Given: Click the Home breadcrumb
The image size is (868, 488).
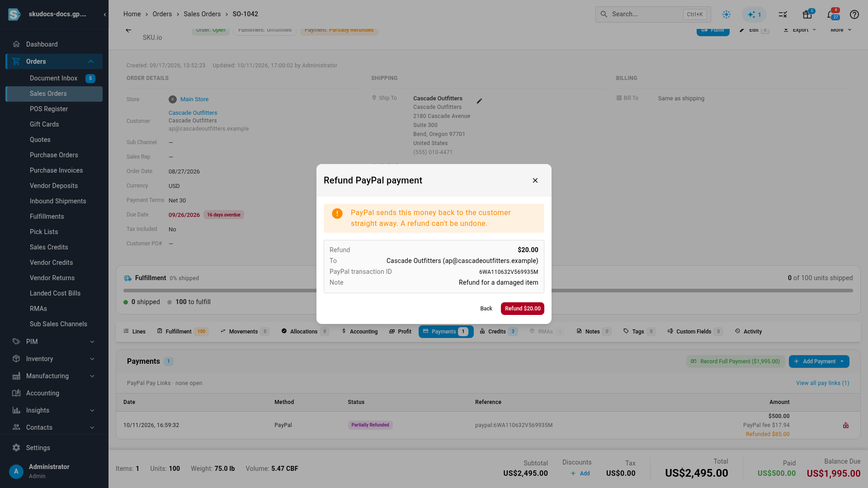Looking at the screenshot, I should point(132,14).
